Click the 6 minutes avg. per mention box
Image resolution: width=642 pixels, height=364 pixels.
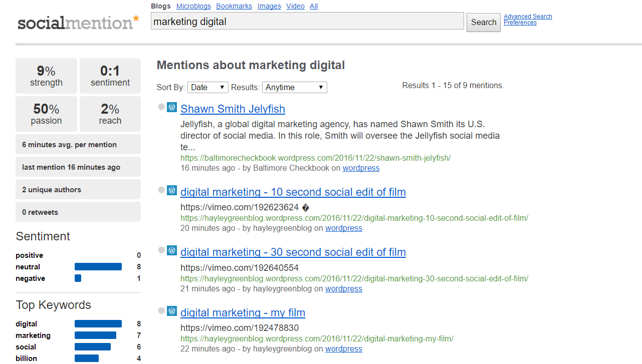coord(78,144)
